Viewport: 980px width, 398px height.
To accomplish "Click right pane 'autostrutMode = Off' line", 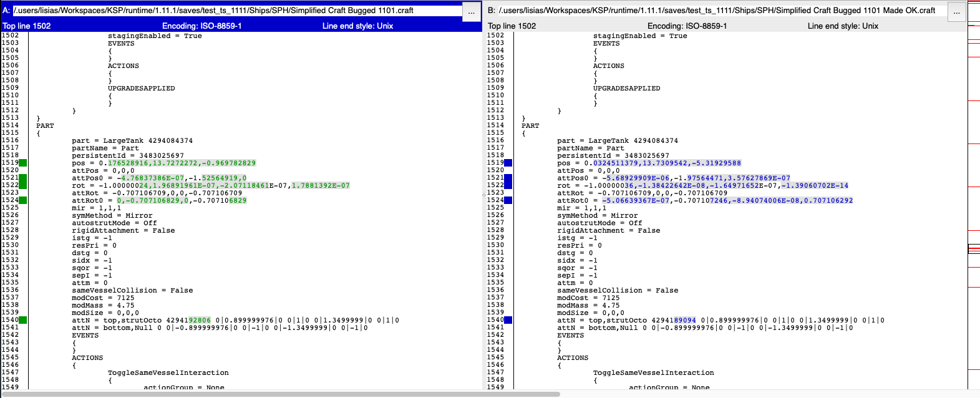I will [599, 223].
